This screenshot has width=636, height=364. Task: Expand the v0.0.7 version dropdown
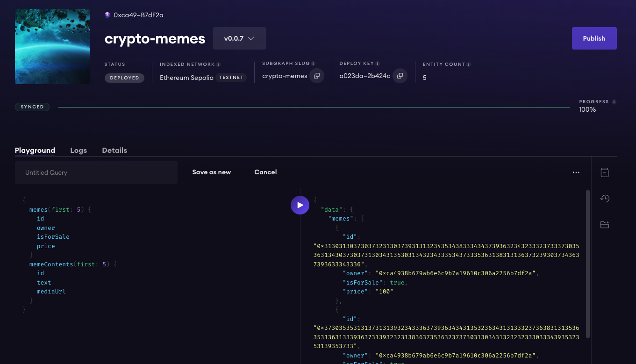coord(239,38)
